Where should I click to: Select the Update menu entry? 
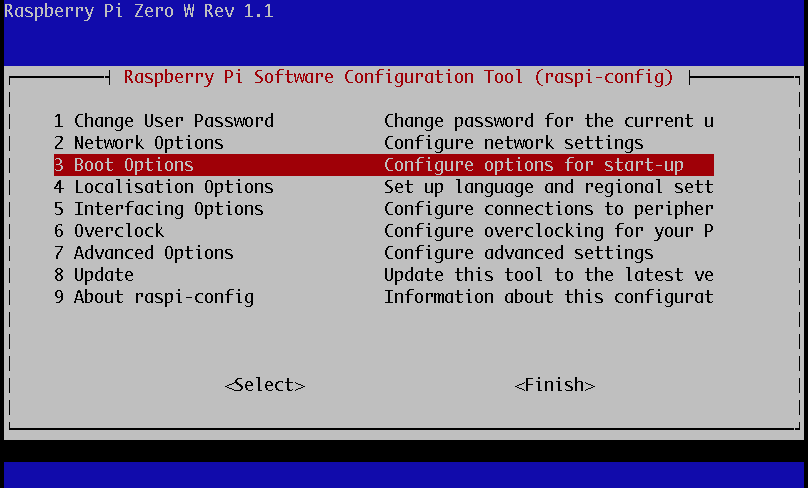[93, 275]
